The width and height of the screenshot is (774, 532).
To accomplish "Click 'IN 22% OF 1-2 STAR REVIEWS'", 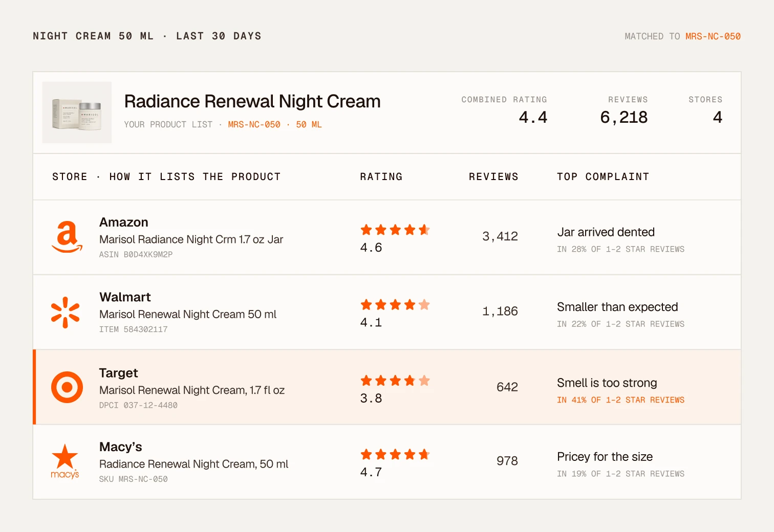I will tap(621, 324).
